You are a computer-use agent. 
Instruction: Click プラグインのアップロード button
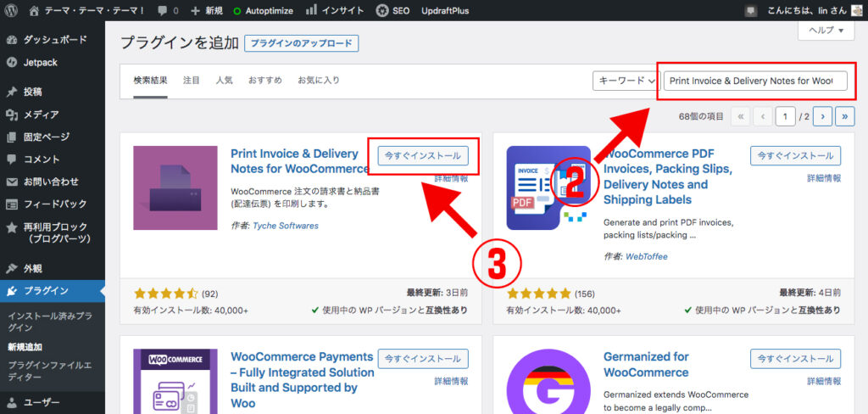(302, 43)
